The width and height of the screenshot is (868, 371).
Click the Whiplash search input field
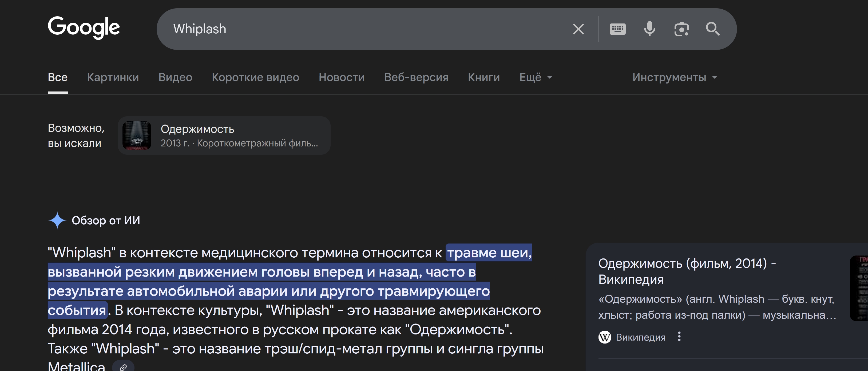tap(367, 29)
